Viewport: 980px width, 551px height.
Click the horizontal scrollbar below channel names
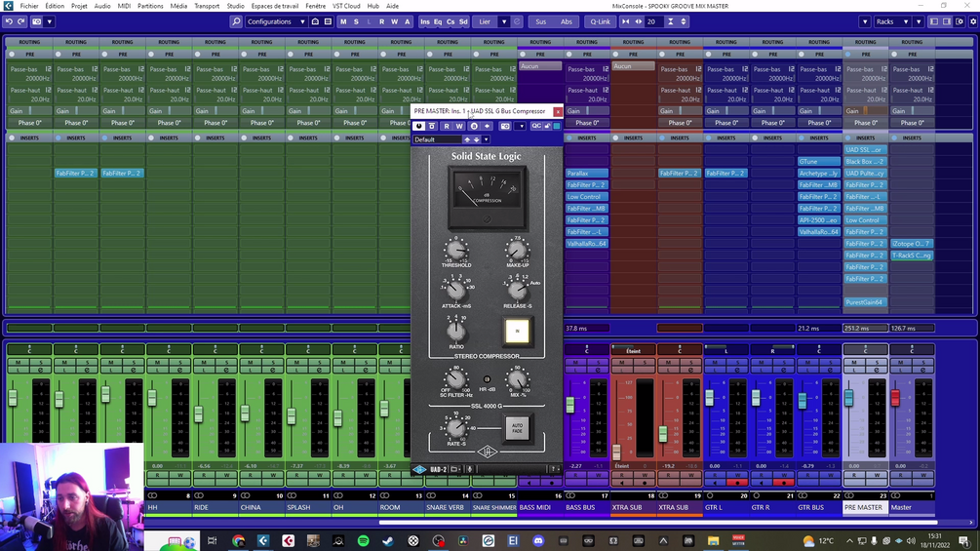pyautogui.click(x=657, y=523)
